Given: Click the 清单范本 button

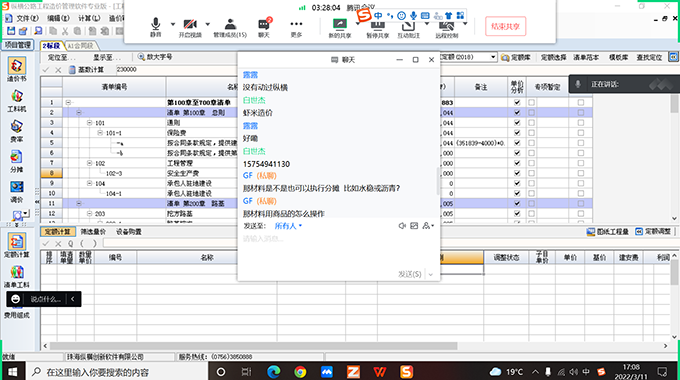Looking at the screenshot, I should [586, 57].
